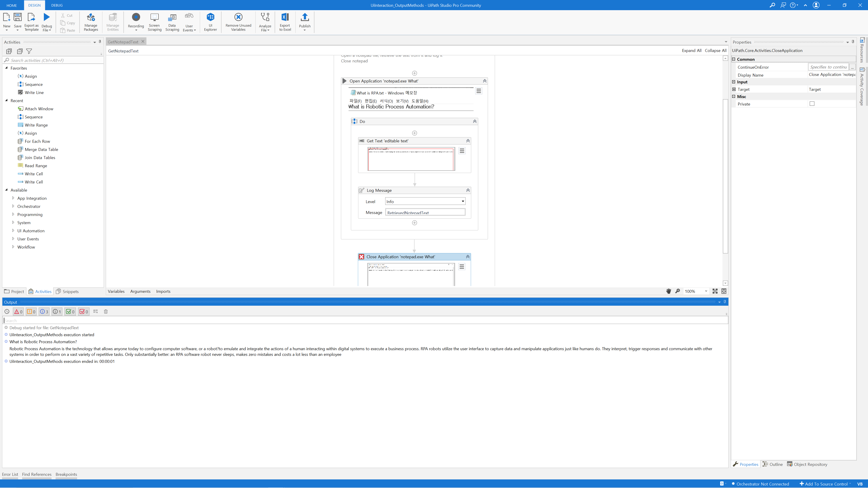Collapse the Open Application activity
The height and width of the screenshot is (488, 868).
click(x=485, y=81)
